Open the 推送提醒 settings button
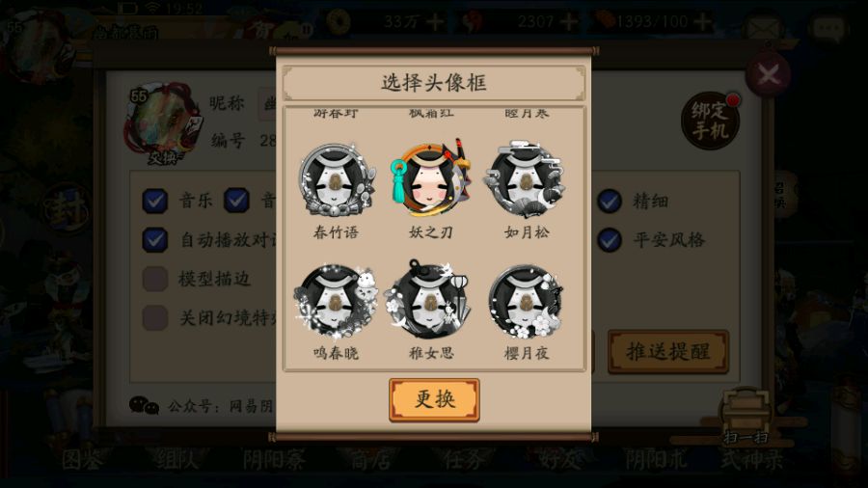Screen dimensions: 868x488 pyautogui.click(x=668, y=351)
